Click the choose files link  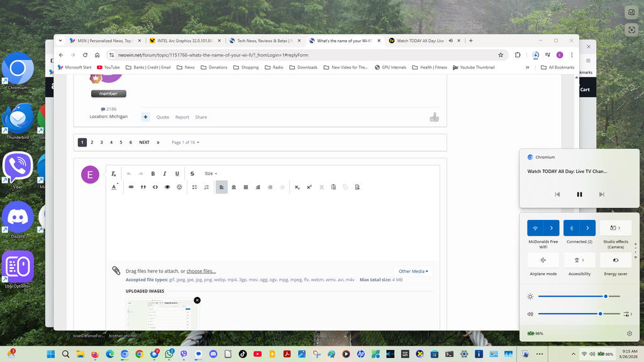tap(201, 271)
